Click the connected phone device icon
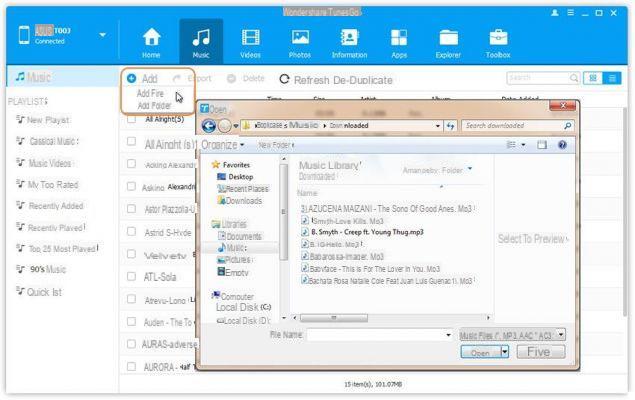This screenshot has width=635, height=400. click(24, 35)
